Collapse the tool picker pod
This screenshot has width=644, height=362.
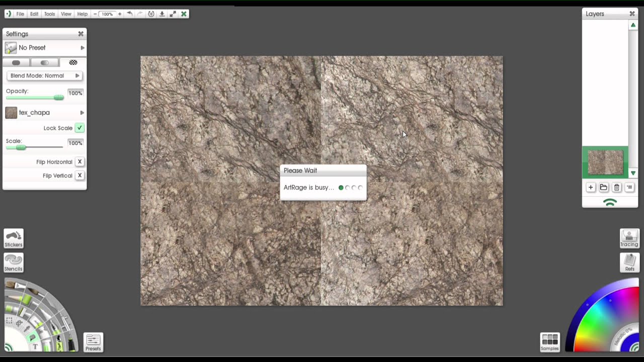tap(9, 347)
